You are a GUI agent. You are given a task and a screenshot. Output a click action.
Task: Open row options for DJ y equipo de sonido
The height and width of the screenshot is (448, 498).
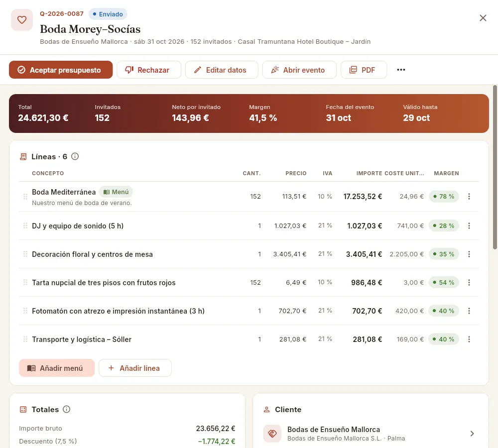click(x=469, y=226)
